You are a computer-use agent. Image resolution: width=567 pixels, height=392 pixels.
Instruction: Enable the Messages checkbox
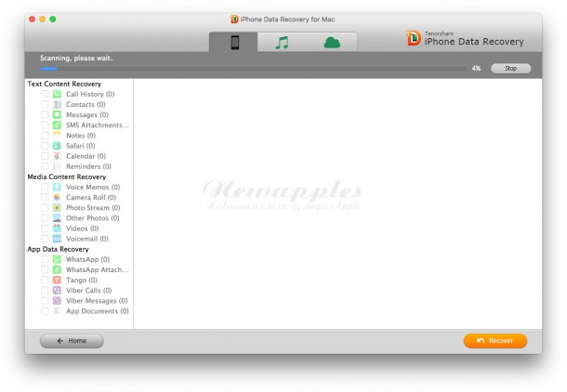45,114
